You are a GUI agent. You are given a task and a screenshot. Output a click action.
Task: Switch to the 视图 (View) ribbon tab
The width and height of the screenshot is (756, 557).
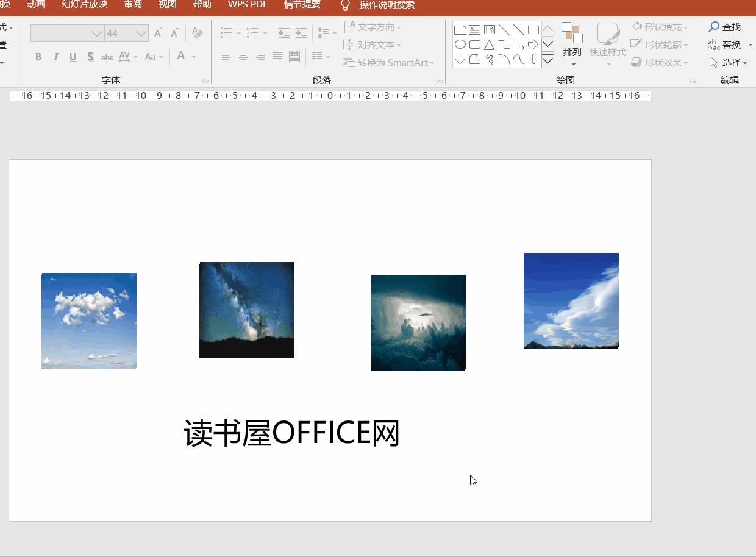tap(167, 4)
